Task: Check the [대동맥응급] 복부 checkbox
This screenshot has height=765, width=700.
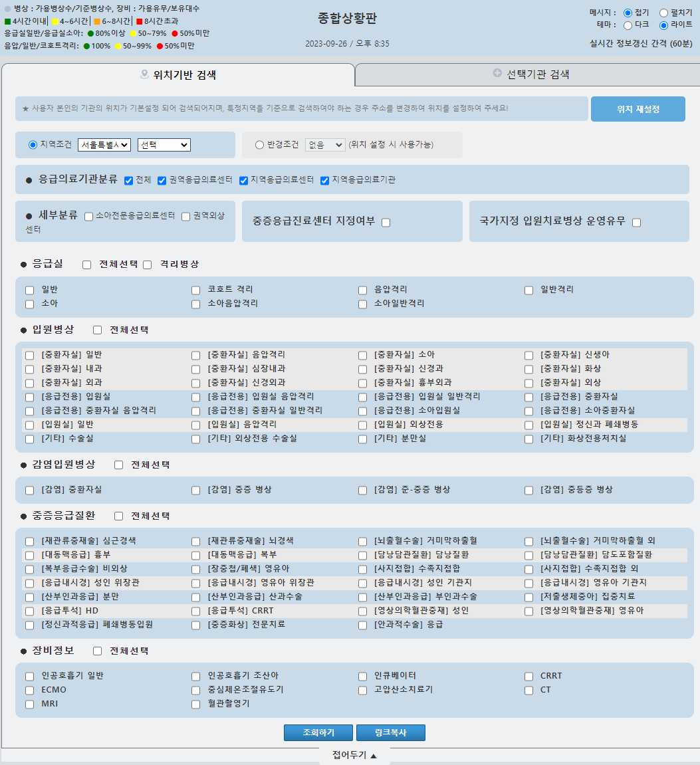Action: (195, 556)
